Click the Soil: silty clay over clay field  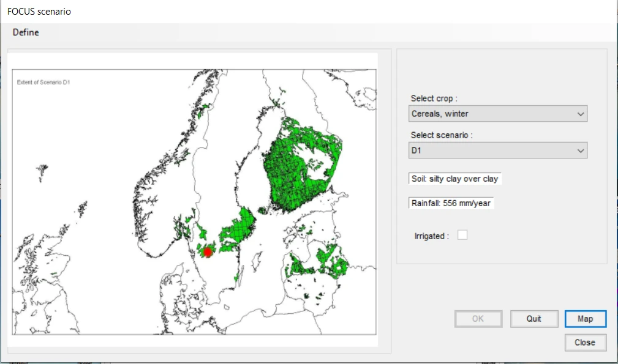(x=454, y=179)
